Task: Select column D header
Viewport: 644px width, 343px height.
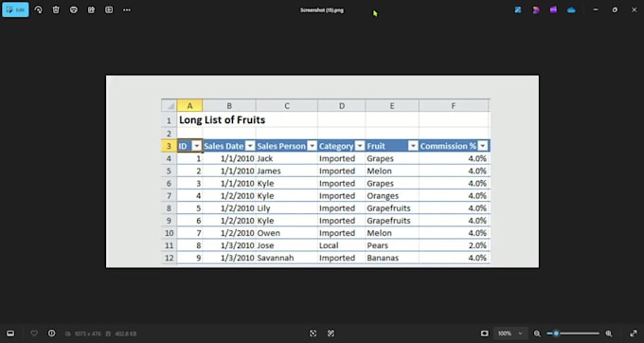Action: (x=342, y=105)
